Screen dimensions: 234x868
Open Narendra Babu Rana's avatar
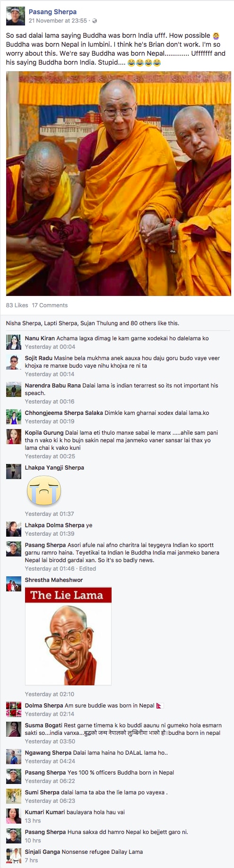pos(14,389)
